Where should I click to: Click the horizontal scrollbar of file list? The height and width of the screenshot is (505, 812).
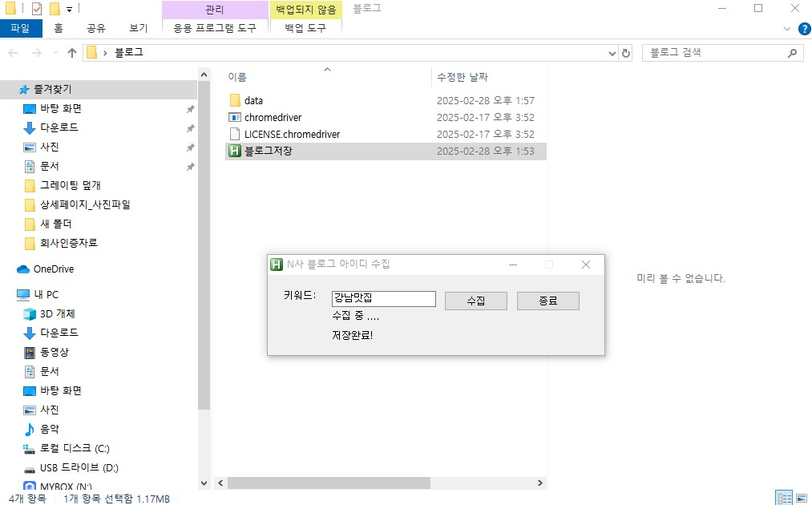[329, 483]
